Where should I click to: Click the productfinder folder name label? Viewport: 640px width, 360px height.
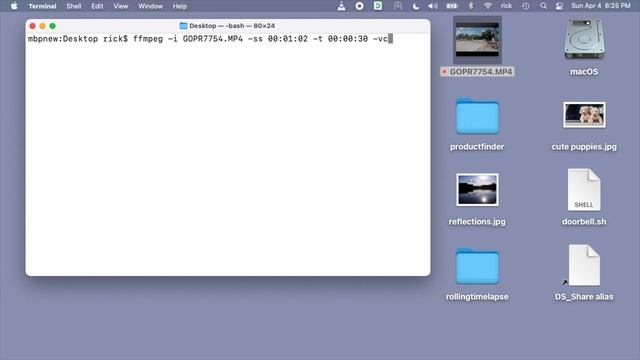coord(477,147)
